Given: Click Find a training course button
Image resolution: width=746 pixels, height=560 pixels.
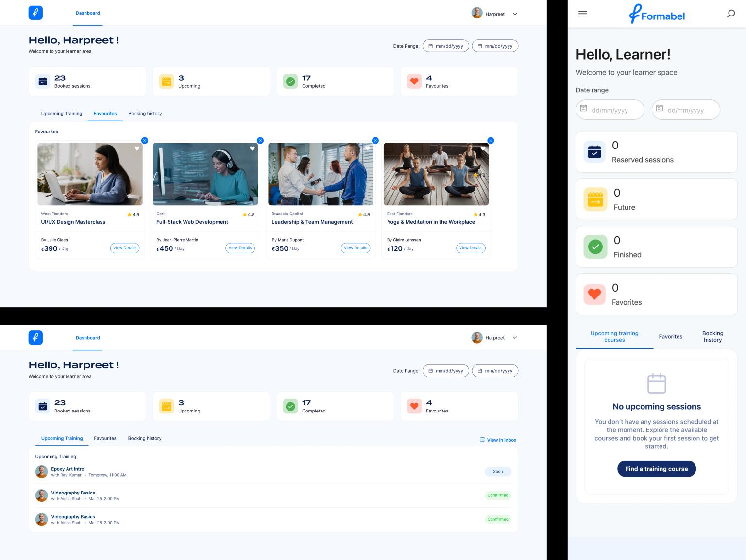Looking at the screenshot, I should pos(657,469).
